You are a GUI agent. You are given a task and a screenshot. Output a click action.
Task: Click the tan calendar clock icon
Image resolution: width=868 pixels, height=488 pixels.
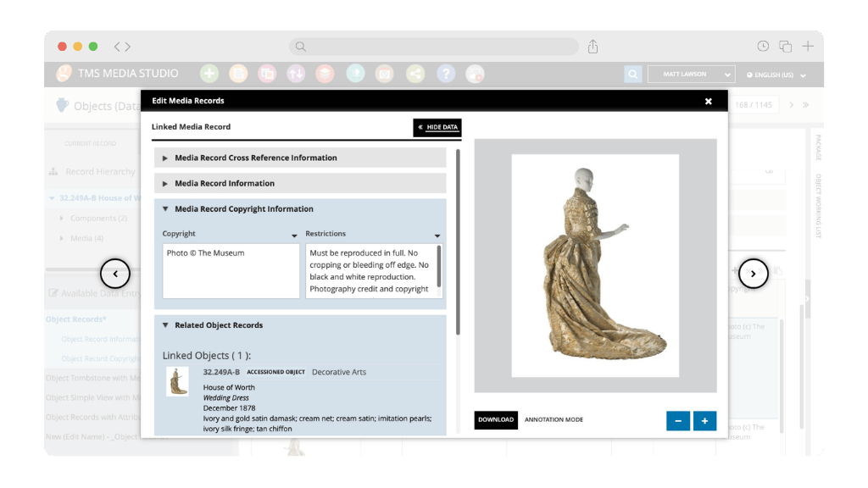[x=384, y=74]
